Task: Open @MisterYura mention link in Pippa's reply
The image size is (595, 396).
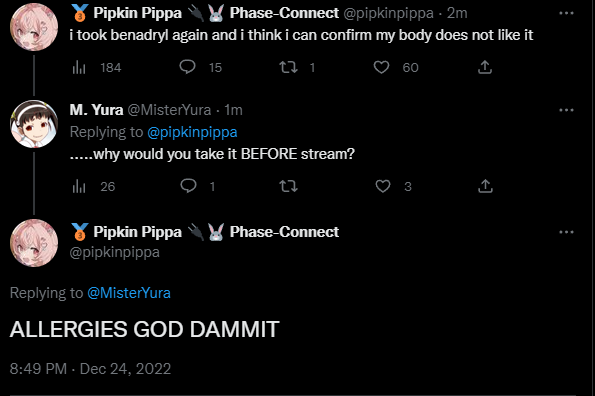Action: pos(129,293)
